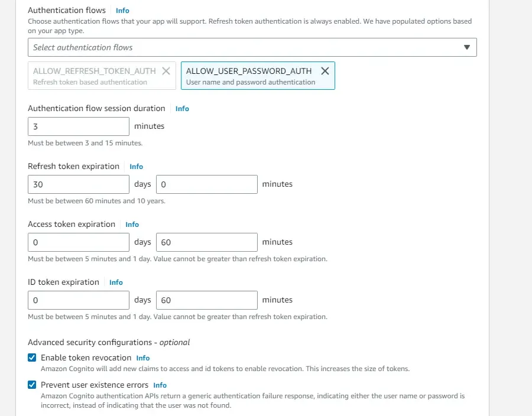This screenshot has height=416, width=532.
Task: Click the authentication flow session duration field
Action: click(x=78, y=126)
